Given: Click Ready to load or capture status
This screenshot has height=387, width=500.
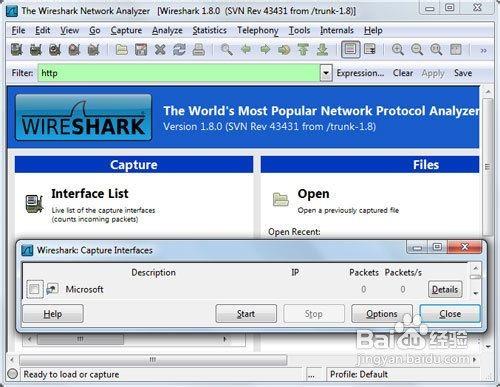Looking at the screenshot, I should 71,374.
